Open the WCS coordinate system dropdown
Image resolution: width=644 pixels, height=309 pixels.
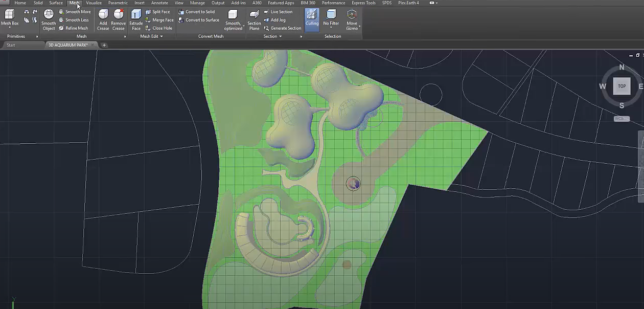click(622, 119)
